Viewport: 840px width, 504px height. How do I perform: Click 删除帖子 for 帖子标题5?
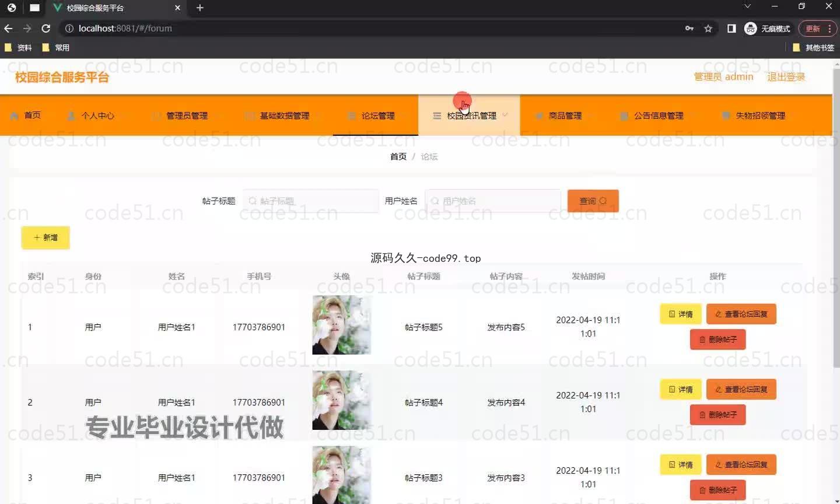pyautogui.click(x=717, y=339)
